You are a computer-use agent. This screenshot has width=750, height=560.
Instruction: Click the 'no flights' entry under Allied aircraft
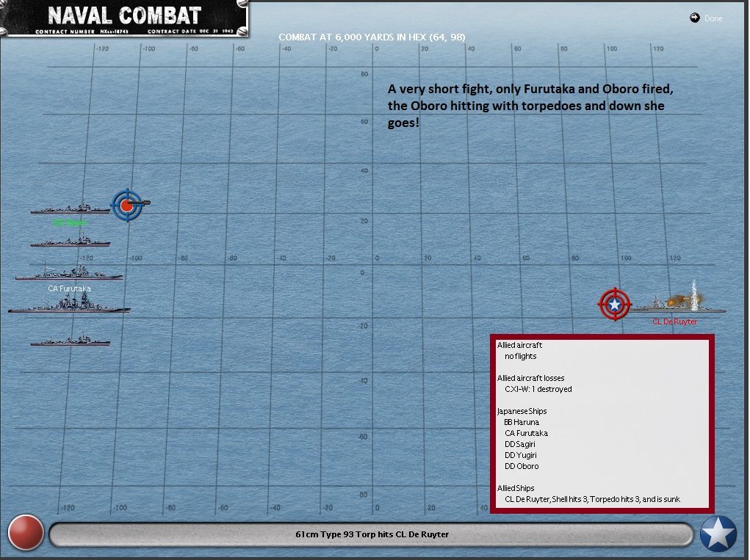pyautogui.click(x=520, y=356)
